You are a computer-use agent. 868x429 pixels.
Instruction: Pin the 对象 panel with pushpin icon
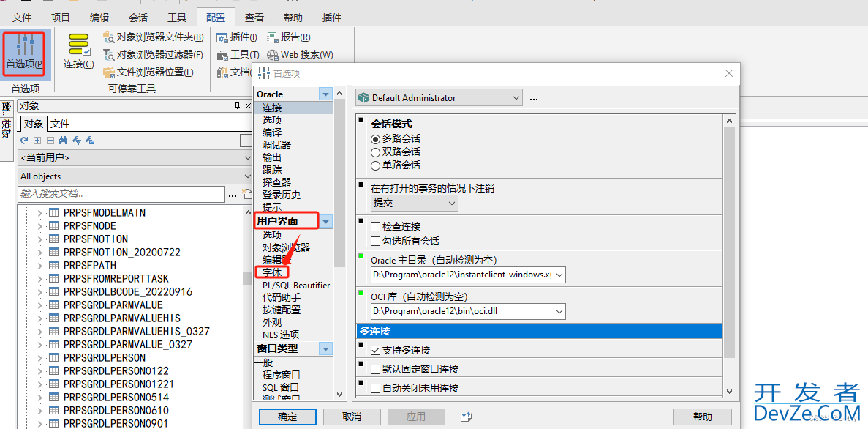[x=238, y=106]
